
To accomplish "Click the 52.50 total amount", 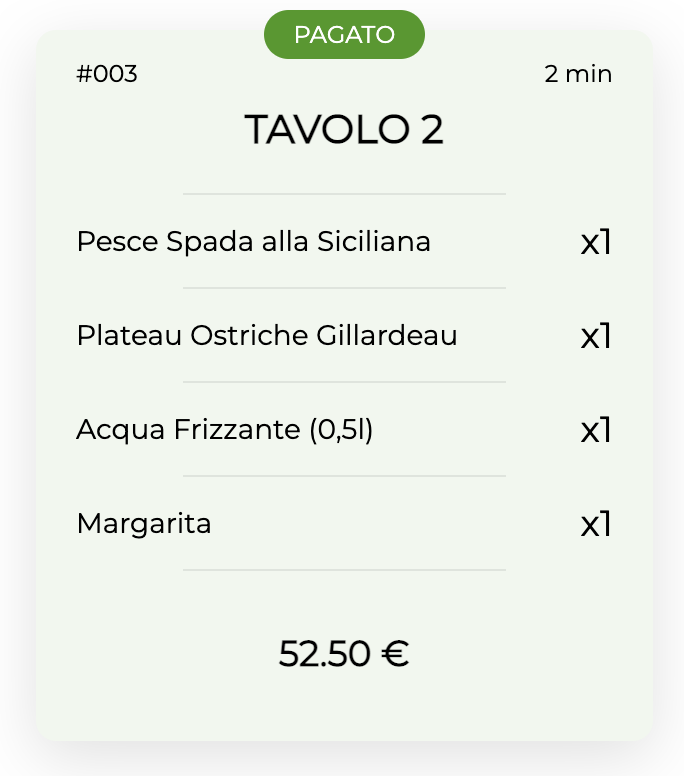I will point(325,654).
